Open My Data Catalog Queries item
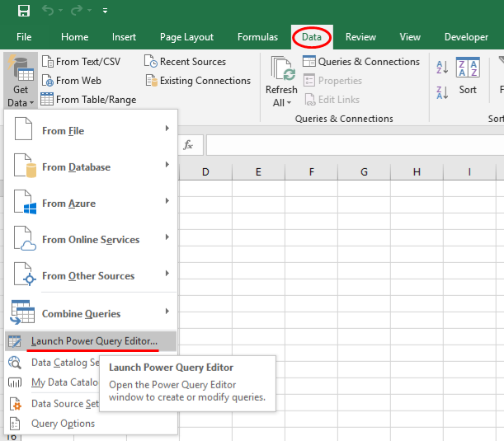Screen dimensions: 504x441 (54, 382)
